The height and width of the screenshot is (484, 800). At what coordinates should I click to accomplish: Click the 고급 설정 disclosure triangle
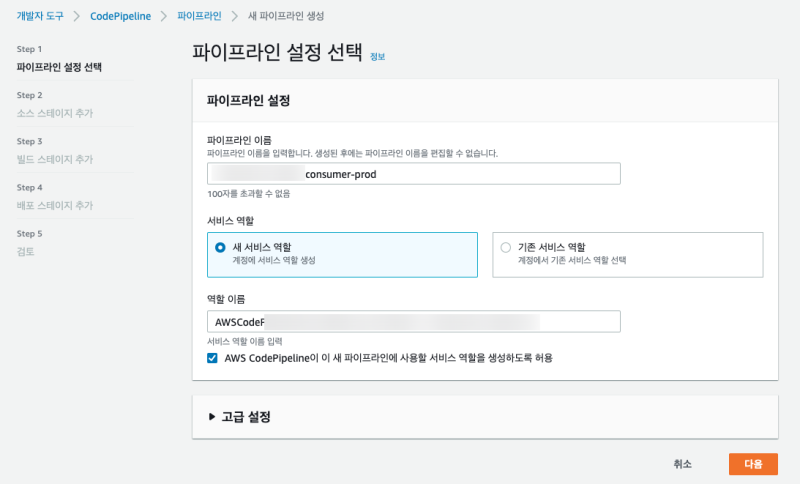click(212, 416)
